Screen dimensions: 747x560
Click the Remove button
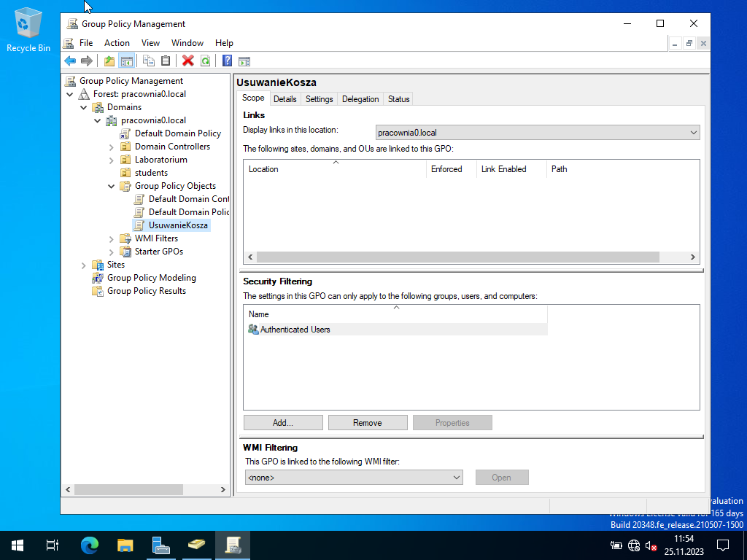(368, 423)
